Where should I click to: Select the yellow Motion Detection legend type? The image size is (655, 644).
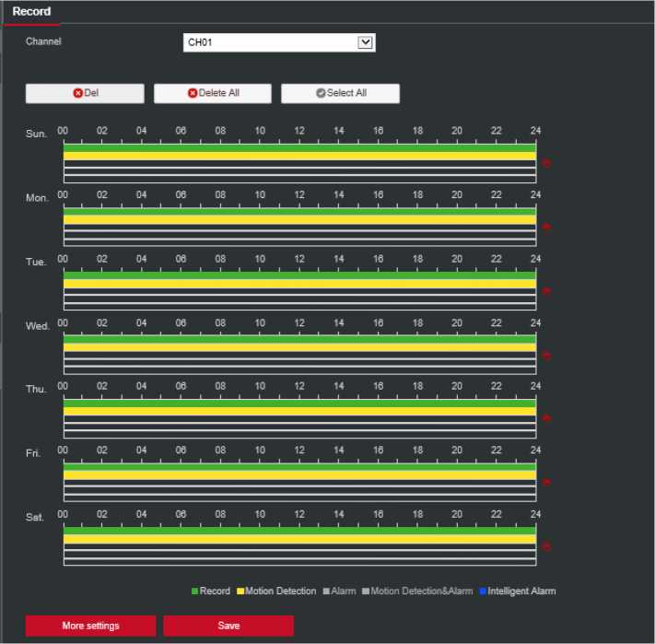275,591
